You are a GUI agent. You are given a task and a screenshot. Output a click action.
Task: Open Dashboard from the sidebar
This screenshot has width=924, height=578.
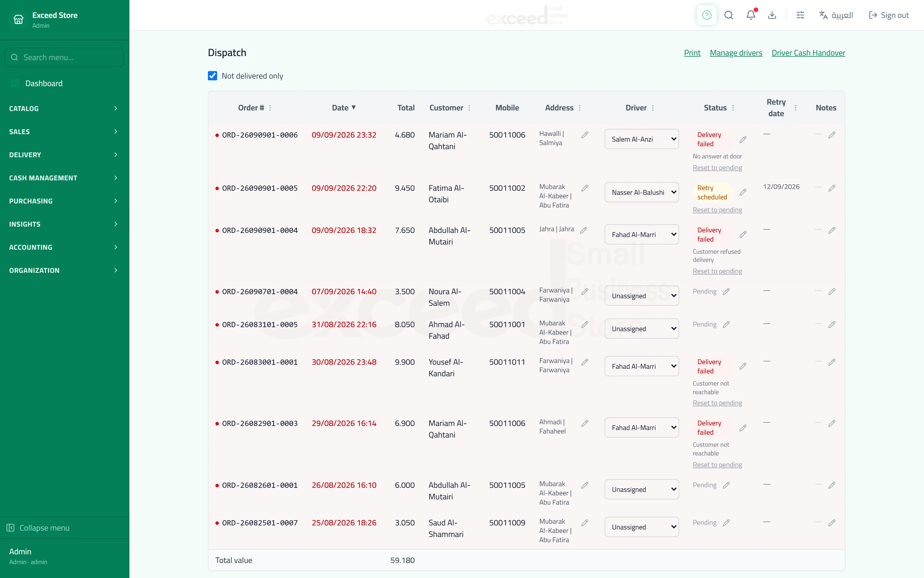[64, 83]
